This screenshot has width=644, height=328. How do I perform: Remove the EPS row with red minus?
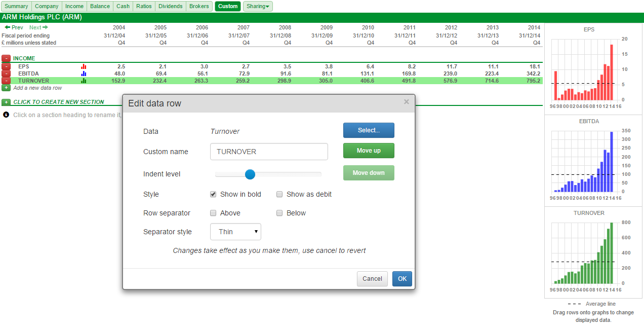pyautogui.click(x=6, y=66)
